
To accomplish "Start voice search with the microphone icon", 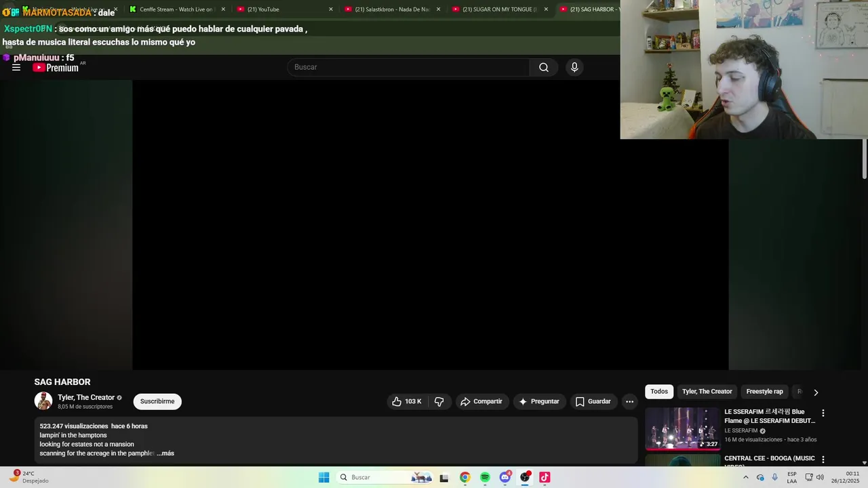I will coord(574,67).
